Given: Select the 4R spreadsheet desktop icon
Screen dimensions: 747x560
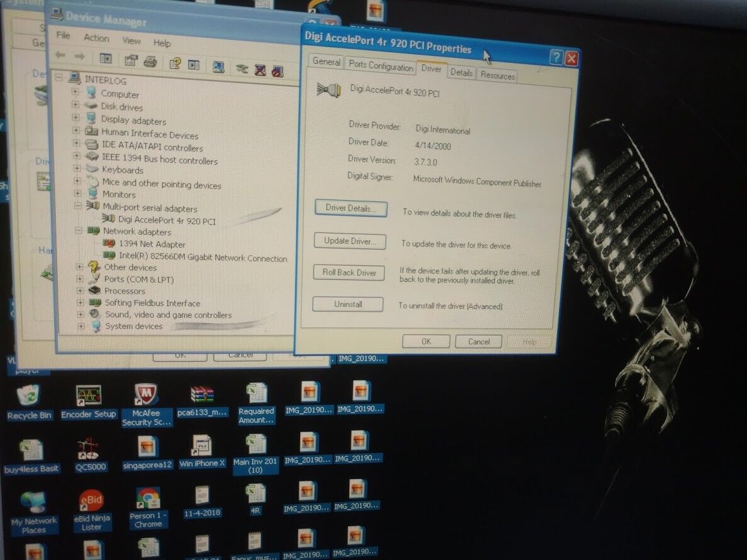Looking at the screenshot, I should pyautogui.click(x=256, y=499).
